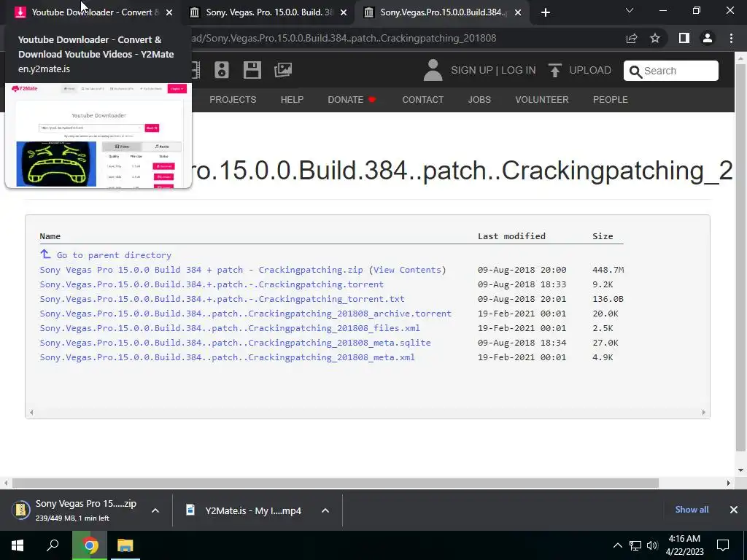
Task: Open the notification center icon
Action: pyautogui.click(x=723, y=545)
